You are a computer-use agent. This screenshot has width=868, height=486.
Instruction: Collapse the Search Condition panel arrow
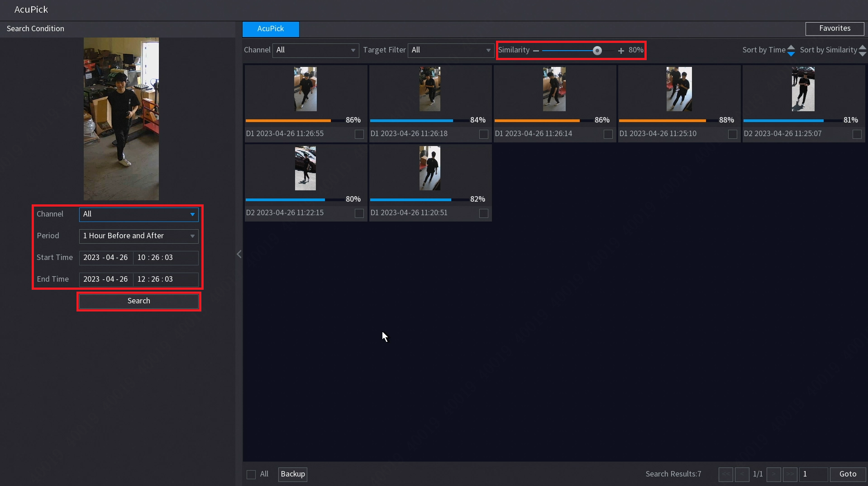coord(239,254)
